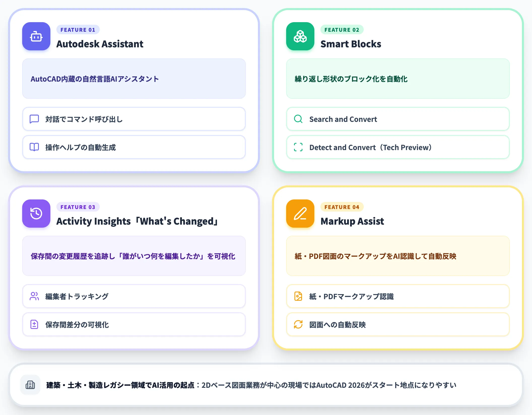Open the 操作ヘルプの自動生成 item

click(x=134, y=147)
